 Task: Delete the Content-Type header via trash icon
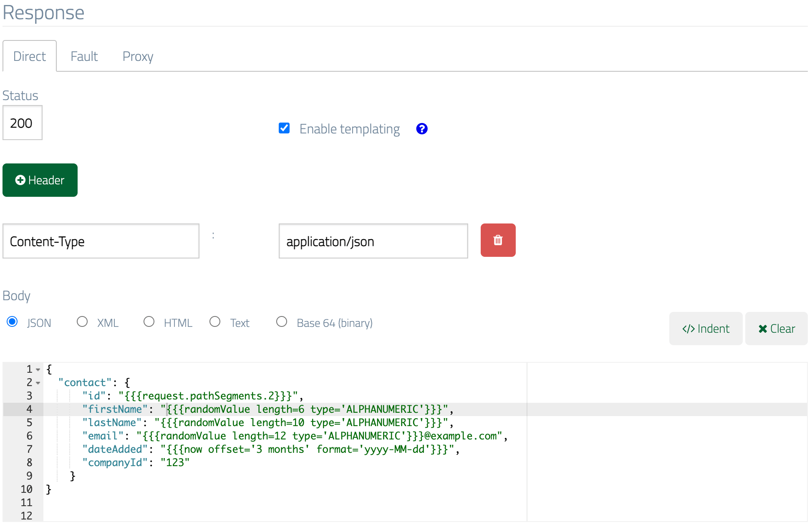[x=498, y=240]
